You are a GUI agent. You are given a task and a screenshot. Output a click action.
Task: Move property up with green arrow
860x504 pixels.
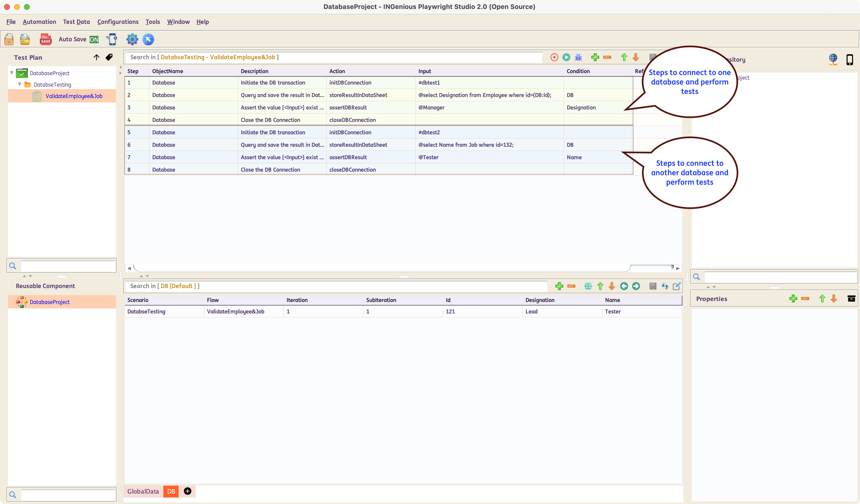[x=822, y=299]
